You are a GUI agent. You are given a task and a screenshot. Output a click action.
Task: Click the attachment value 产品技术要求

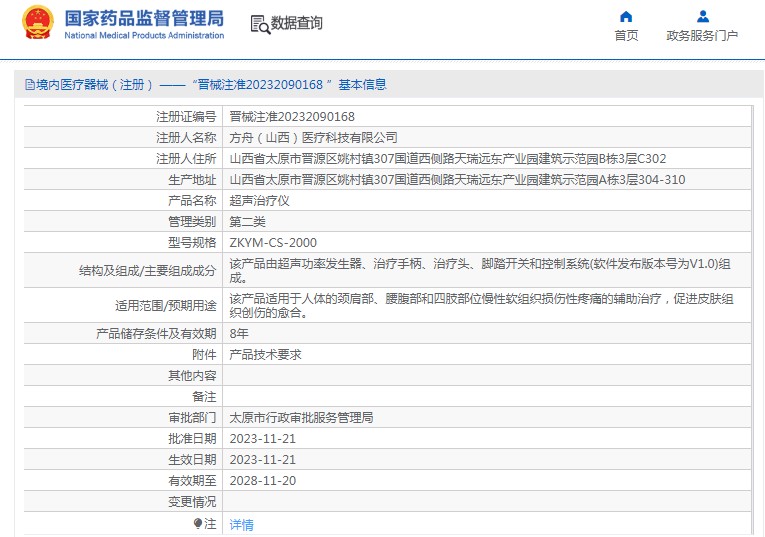tap(265, 354)
